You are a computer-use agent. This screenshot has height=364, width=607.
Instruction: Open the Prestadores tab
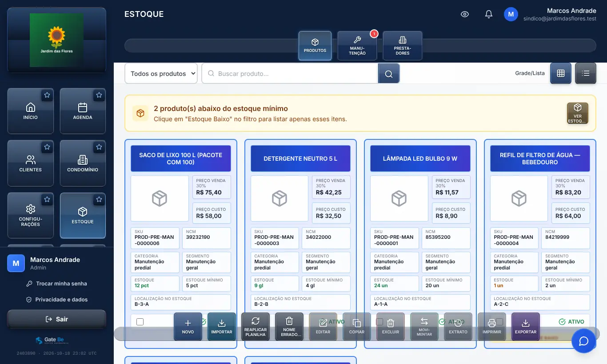pyautogui.click(x=403, y=46)
